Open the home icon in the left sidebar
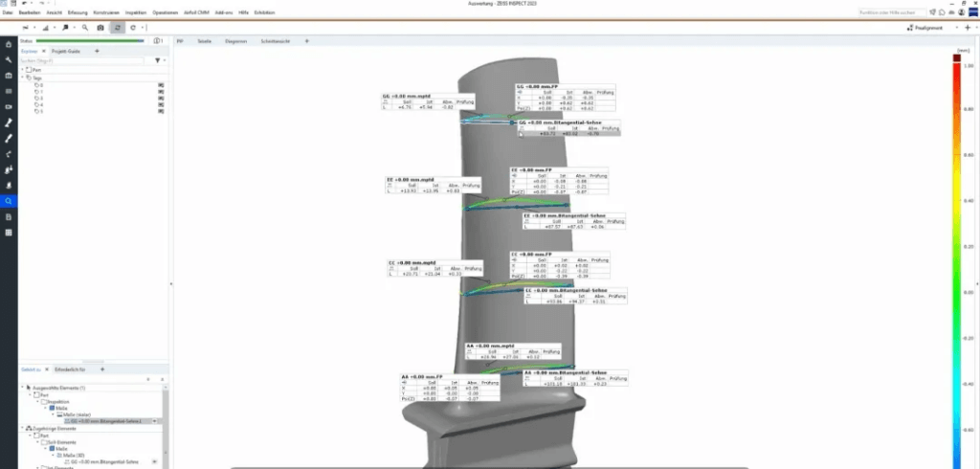Image resolution: width=980 pixels, height=469 pixels. click(8, 44)
